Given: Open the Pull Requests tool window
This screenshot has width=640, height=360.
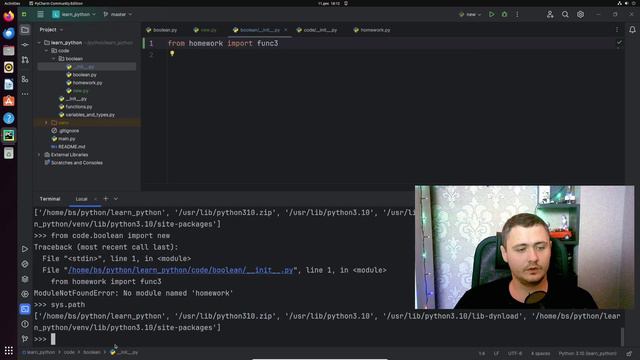Looking at the screenshot, I should point(25,60).
